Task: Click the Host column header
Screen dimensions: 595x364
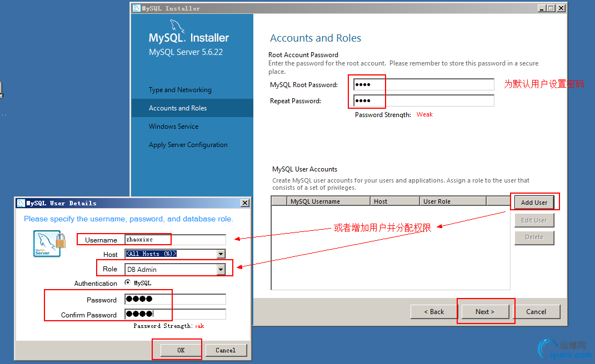Action: 394,201
